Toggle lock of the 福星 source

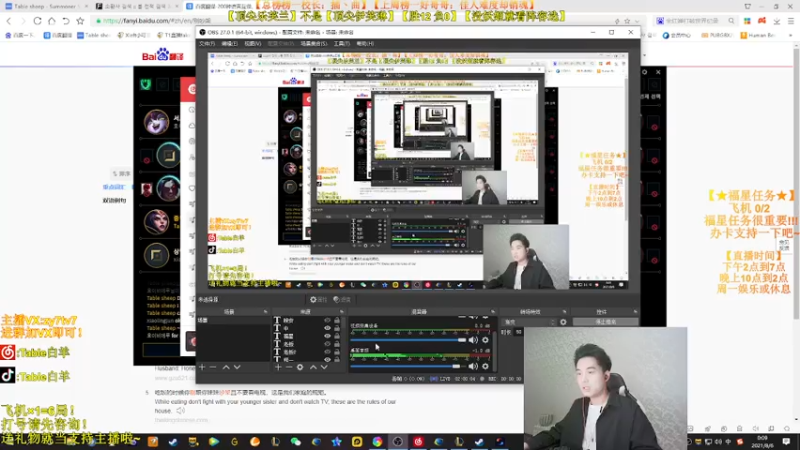point(337,336)
